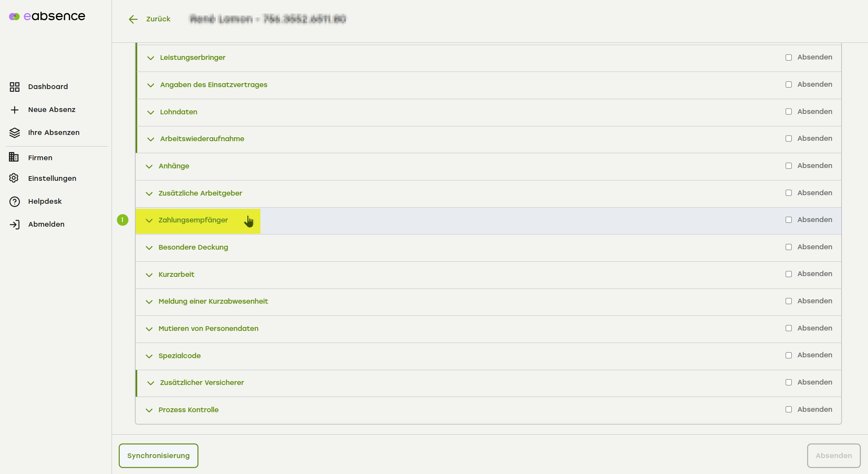The height and width of the screenshot is (474, 868).
Task: Enable the Absenden checkbox for Zahlungsempfänger
Action: pyautogui.click(x=788, y=220)
